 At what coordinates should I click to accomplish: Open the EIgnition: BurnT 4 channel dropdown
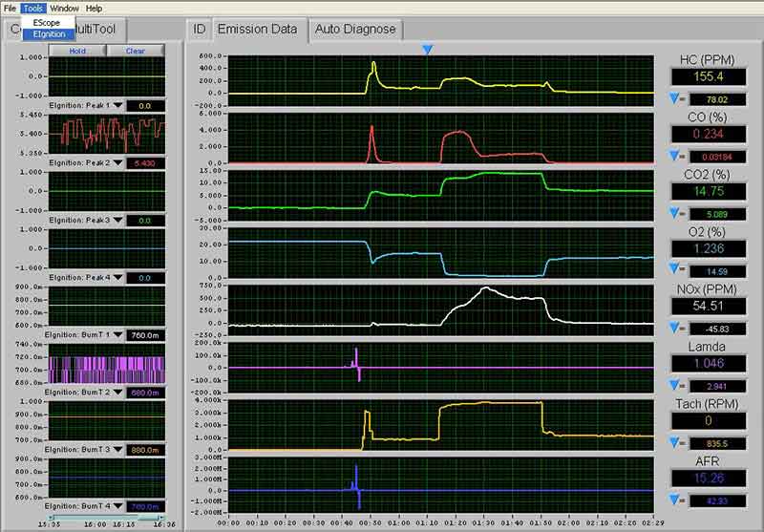pyautogui.click(x=118, y=506)
